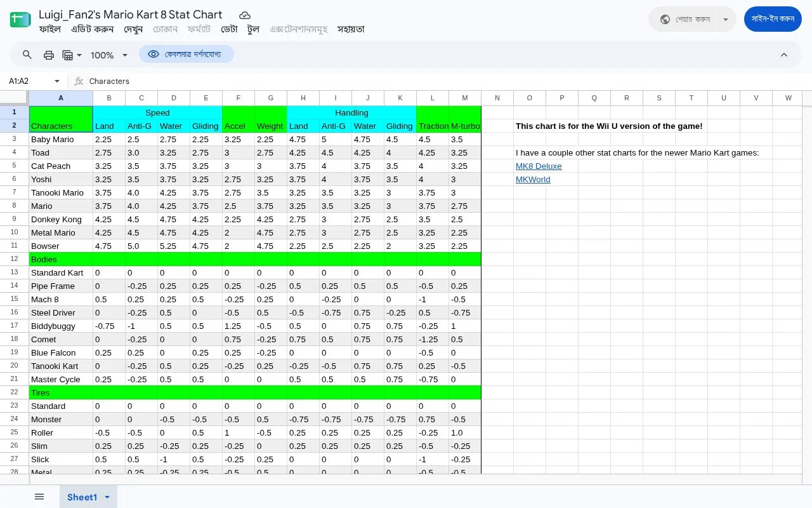Open the all sheets hamburger icon
Image resolution: width=812 pixels, height=508 pixels.
pyautogui.click(x=39, y=497)
